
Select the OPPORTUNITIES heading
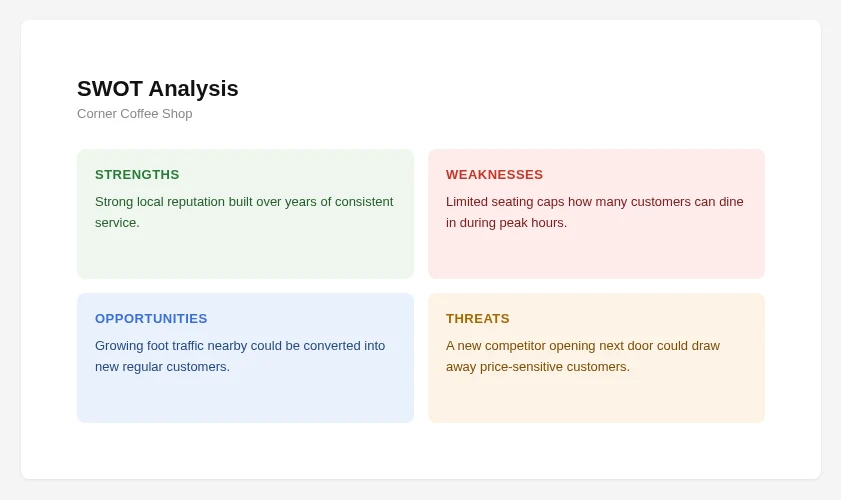click(151, 319)
